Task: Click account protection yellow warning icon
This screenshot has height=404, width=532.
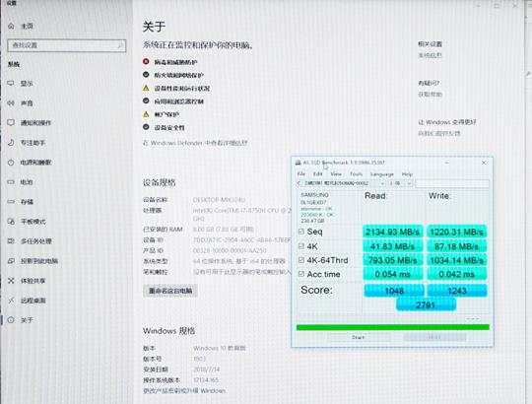Action: coord(146,114)
